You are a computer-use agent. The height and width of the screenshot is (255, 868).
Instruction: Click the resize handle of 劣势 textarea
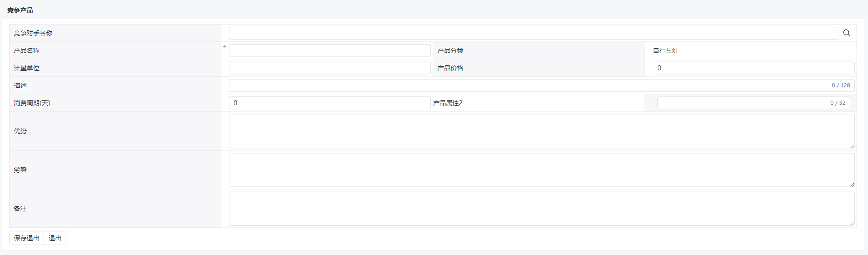point(852,185)
